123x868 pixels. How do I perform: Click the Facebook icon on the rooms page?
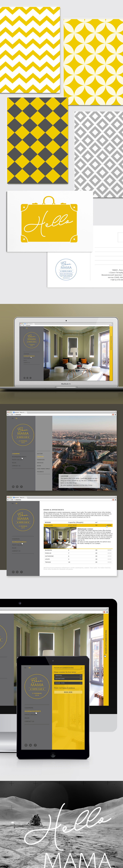click(x=21, y=572)
